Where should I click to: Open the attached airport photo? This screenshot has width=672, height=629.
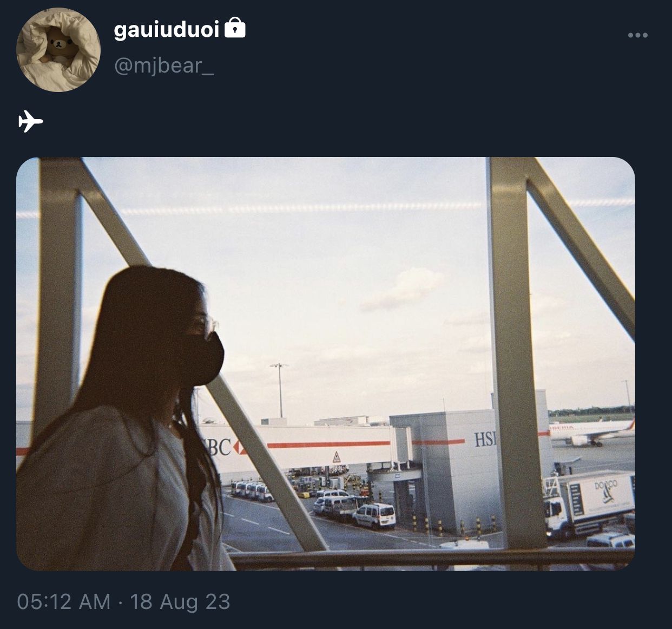click(x=326, y=364)
